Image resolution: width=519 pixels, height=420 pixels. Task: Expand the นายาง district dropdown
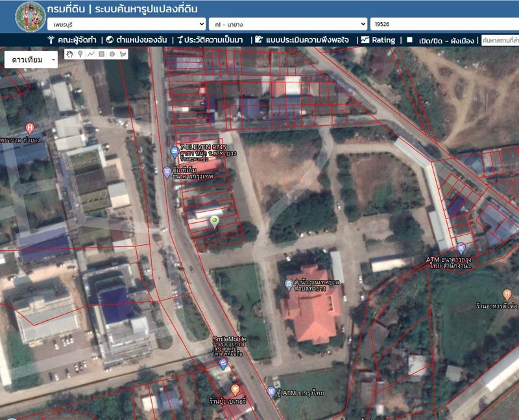[288, 25]
